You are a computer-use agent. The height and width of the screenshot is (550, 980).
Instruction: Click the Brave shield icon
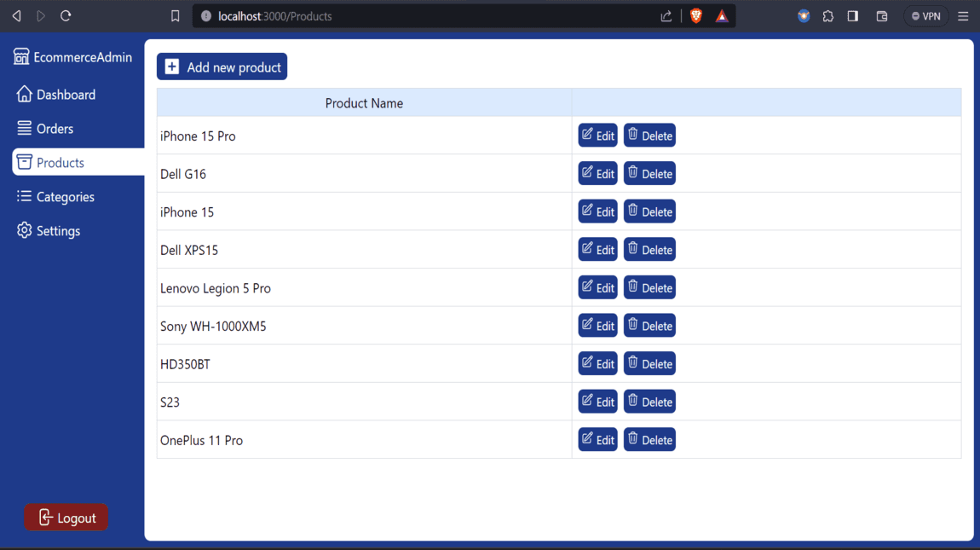click(695, 15)
